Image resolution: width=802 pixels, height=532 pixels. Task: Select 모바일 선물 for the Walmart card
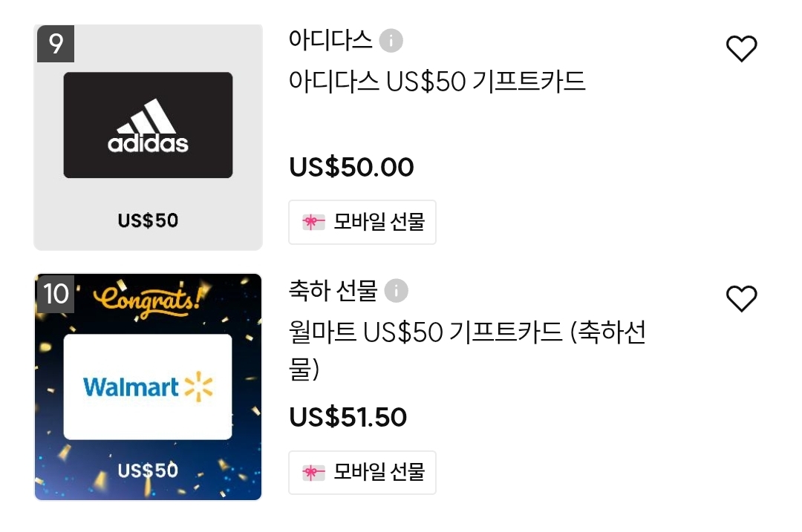coord(379,472)
